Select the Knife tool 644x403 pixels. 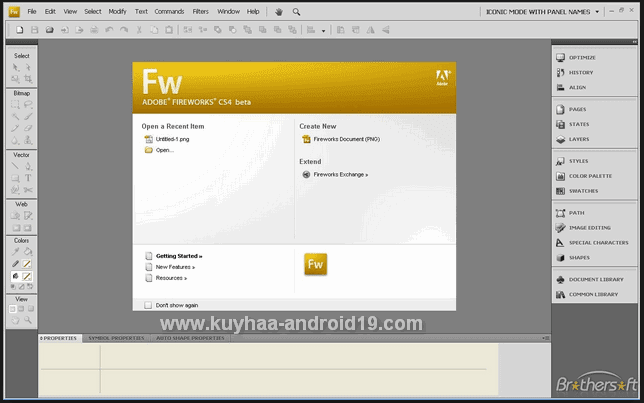click(x=28, y=190)
